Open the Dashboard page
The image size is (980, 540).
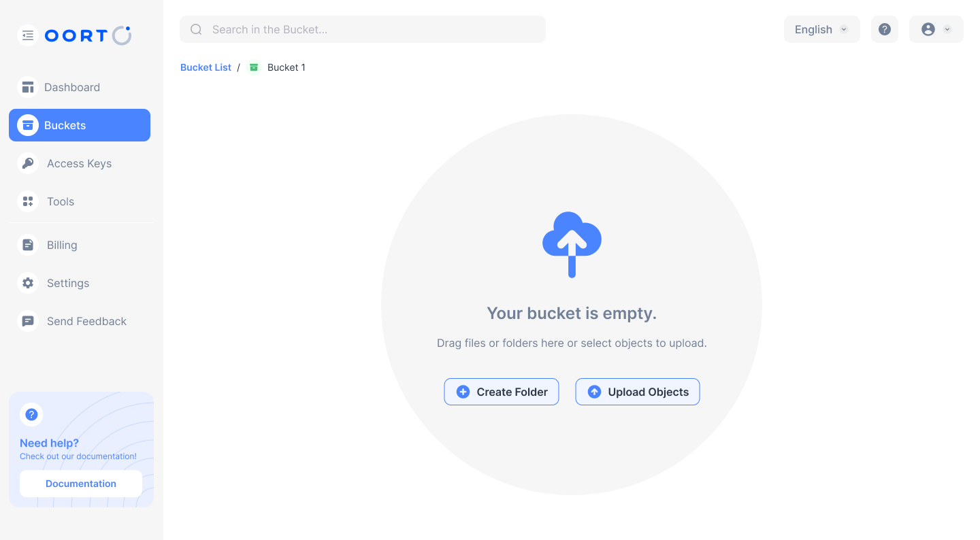[71, 87]
